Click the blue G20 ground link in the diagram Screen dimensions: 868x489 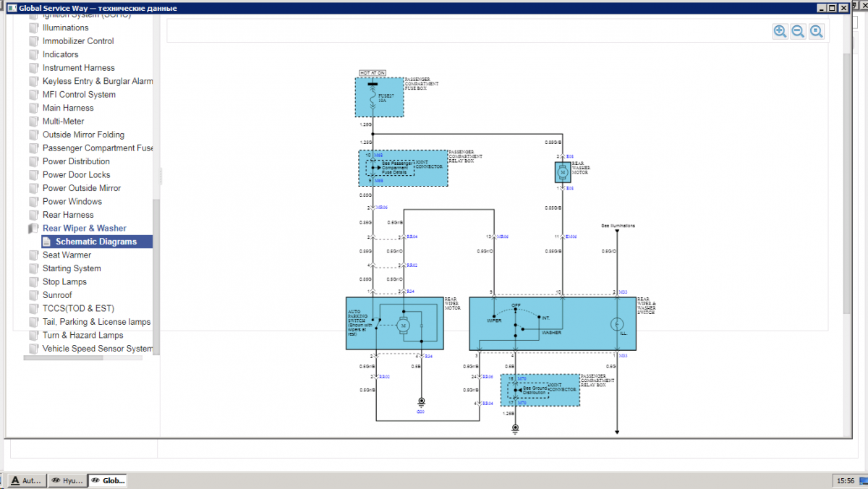pyautogui.click(x=421, y=411)
